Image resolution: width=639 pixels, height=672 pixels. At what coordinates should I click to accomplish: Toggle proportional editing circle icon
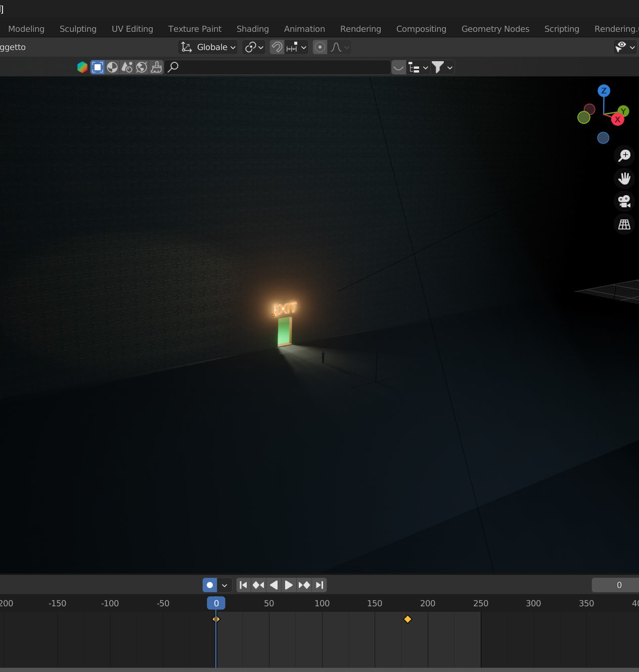pos(320,47)
